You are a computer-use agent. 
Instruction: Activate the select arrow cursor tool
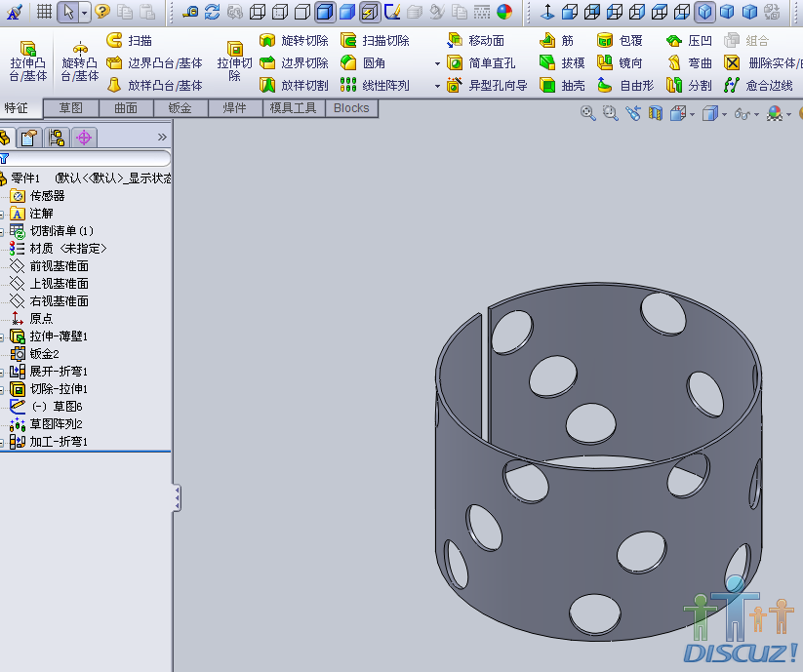pos(68,12)
